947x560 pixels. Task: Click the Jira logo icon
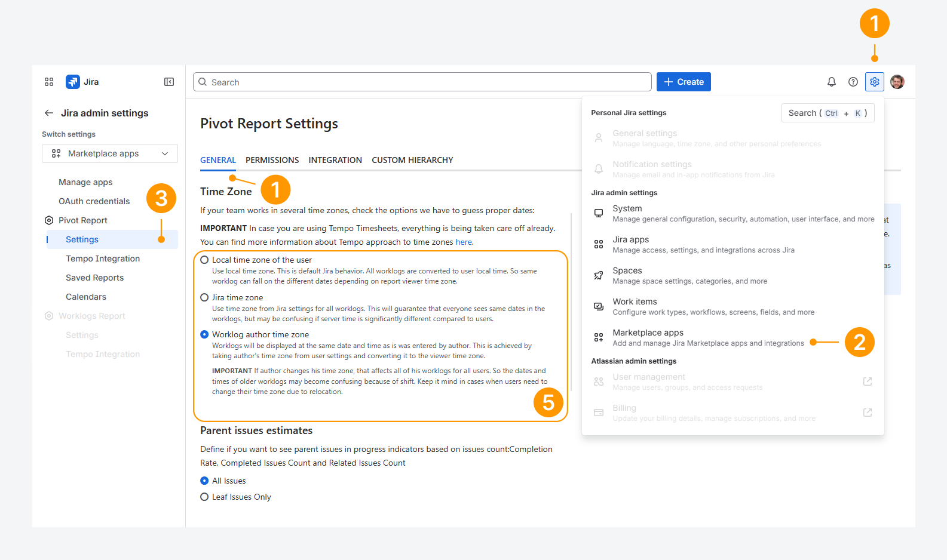tap(73, 82)
